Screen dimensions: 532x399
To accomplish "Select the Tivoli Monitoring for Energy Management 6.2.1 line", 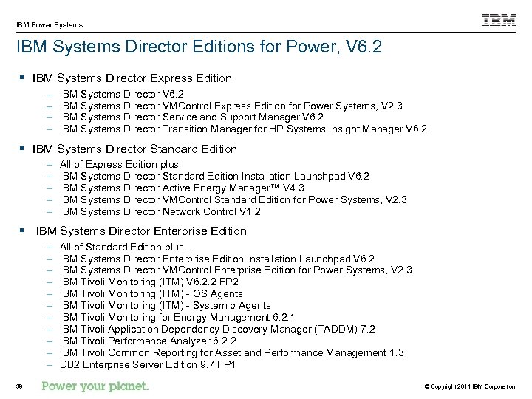I will [177, 318].
